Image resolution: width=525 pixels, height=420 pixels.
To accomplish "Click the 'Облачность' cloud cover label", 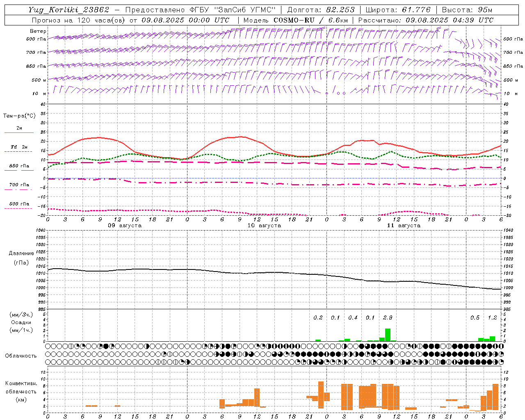I will click(21, 356).
